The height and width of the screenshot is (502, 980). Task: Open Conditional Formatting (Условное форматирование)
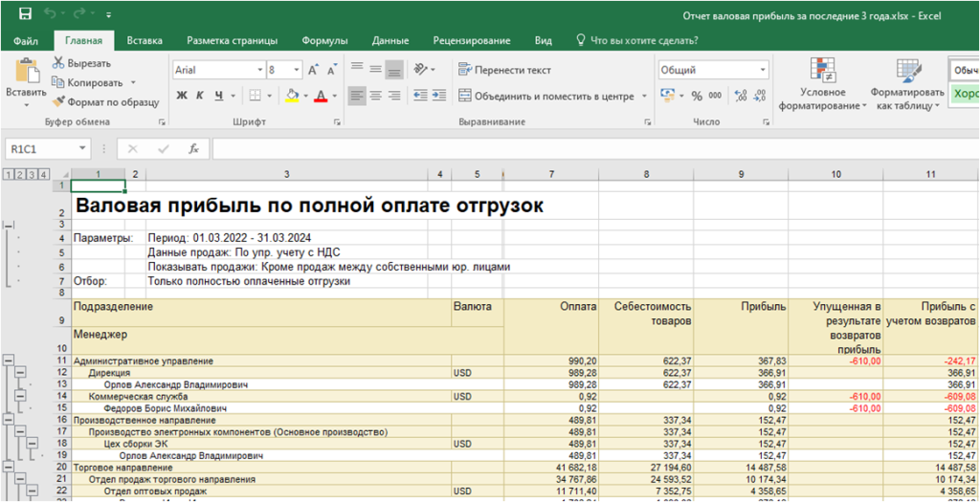pos(822,84)
